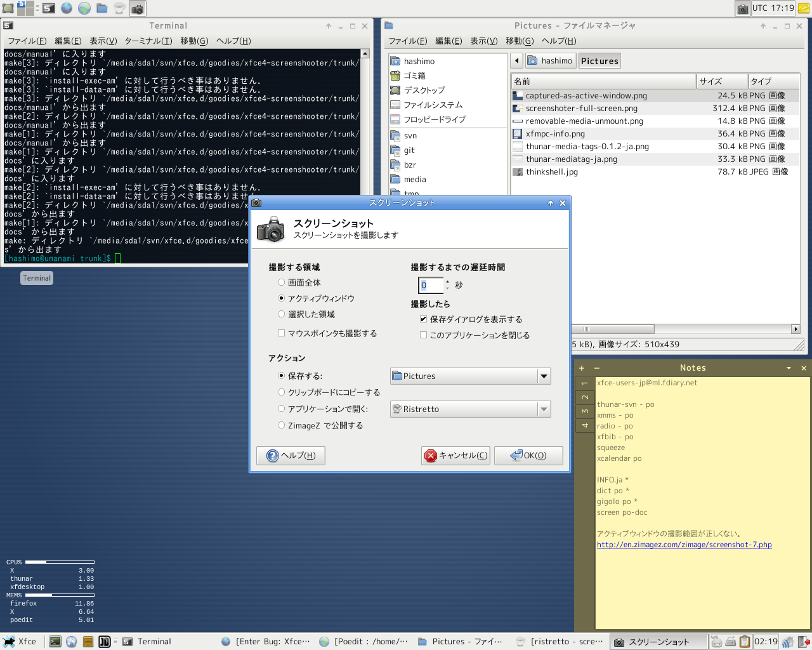Click the OK(O) button

click(x=528, y=456)
